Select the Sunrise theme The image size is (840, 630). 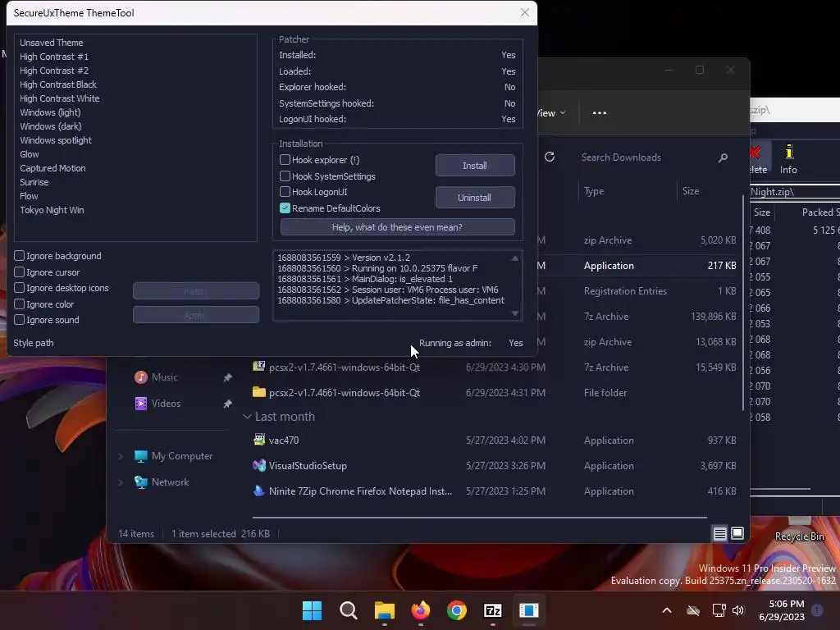34,181
